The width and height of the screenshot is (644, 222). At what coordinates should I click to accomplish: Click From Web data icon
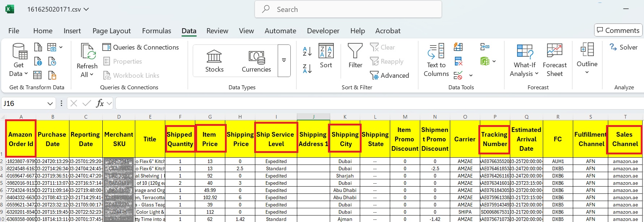tap(38, 61)
